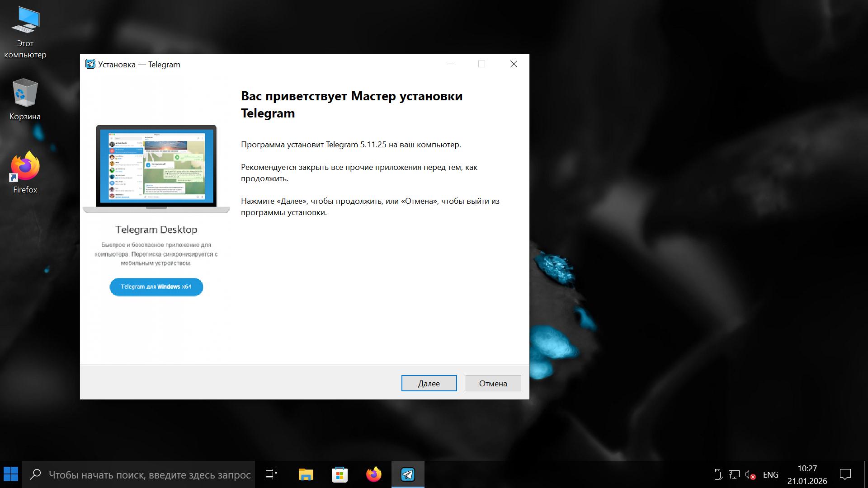The width and height of the screenshot is (868, 488).
Task: Open Microsoft Store from taskbar
Action: pyautogui.click(x=340, y=474)
